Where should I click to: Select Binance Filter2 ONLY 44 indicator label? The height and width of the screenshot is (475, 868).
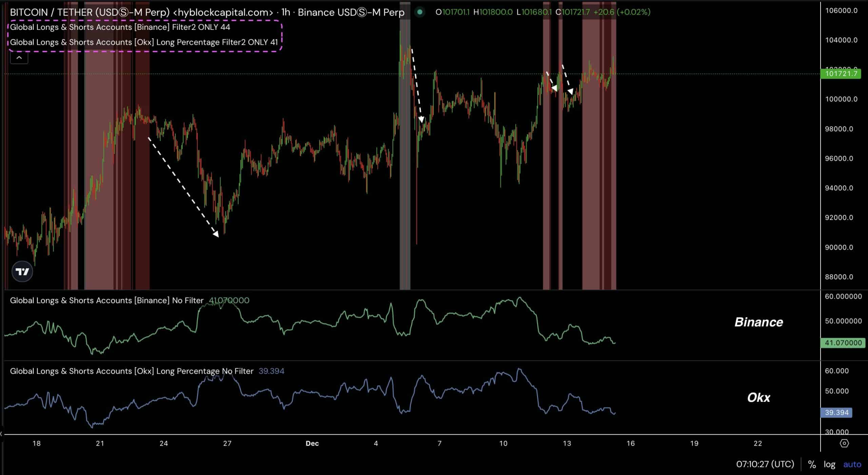coord(120,27)
